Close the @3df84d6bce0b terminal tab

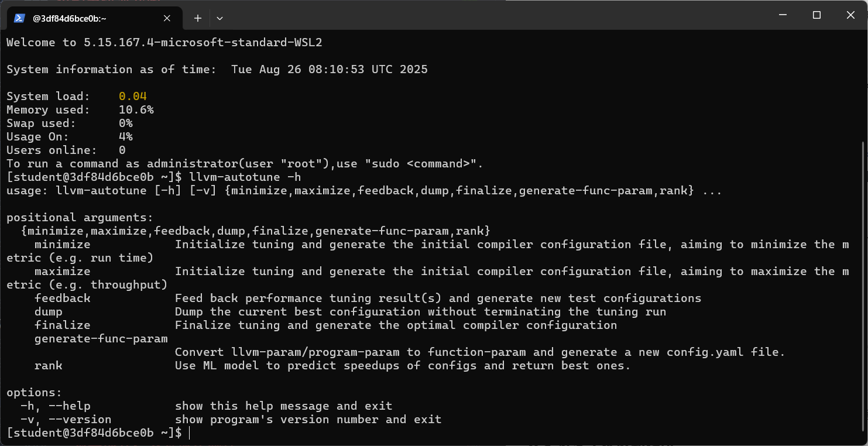pos(167,18)
